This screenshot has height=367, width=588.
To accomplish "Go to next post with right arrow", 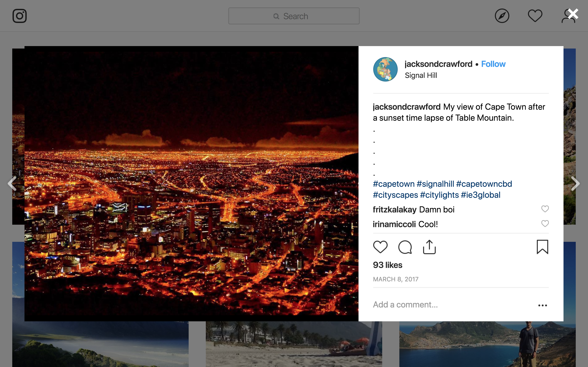I will pos(575,183).
